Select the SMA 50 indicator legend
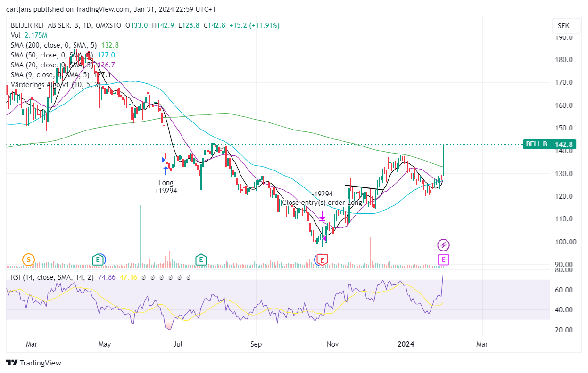 [63, 55]
